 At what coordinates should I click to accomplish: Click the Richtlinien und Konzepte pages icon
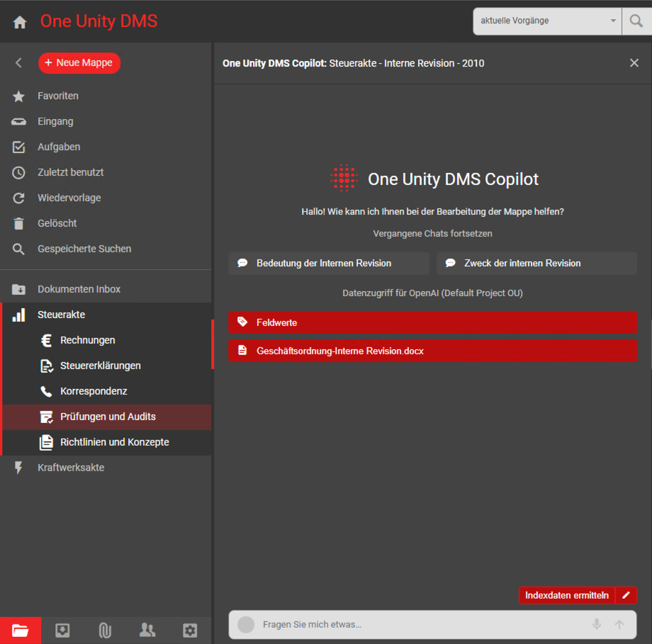coord(46,442)
